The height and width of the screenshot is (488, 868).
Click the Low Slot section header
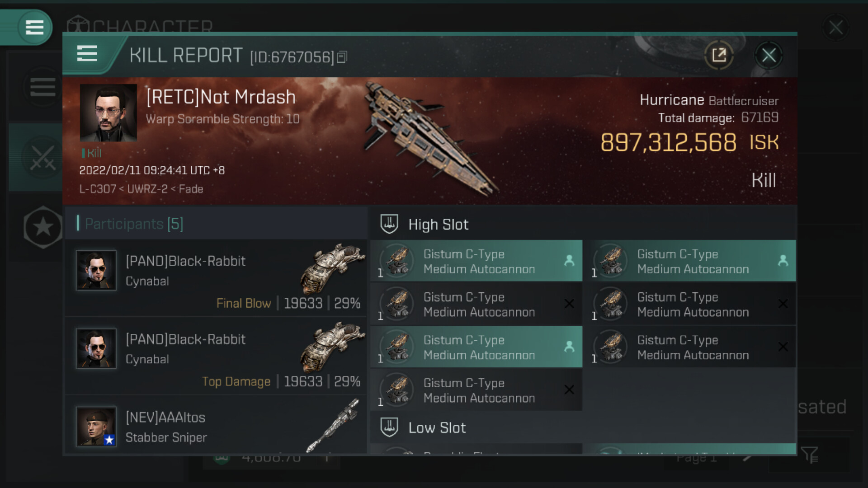[x=437, y=428]
